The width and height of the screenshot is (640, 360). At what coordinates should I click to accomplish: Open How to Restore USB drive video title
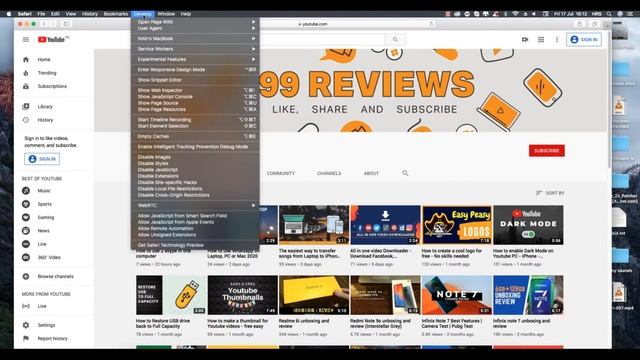click(x=163, y=323)
